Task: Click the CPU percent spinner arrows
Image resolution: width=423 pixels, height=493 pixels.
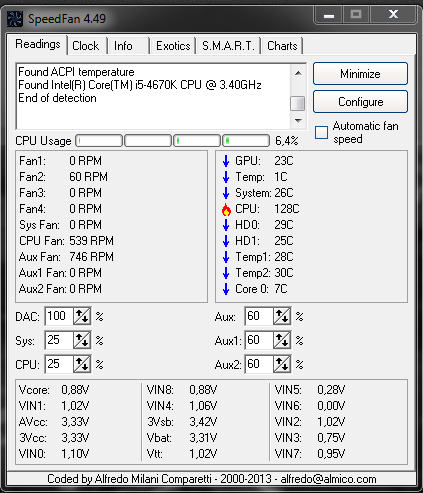Action: pyautogui.click(x=82, y=364)
